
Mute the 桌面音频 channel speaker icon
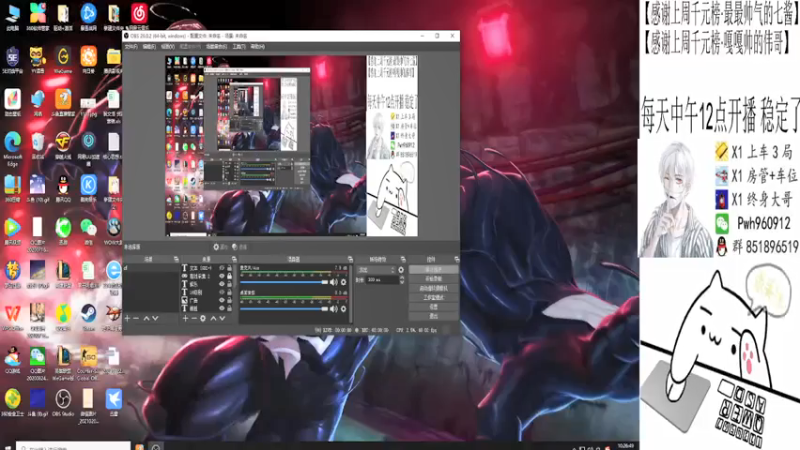click(334, 309)
